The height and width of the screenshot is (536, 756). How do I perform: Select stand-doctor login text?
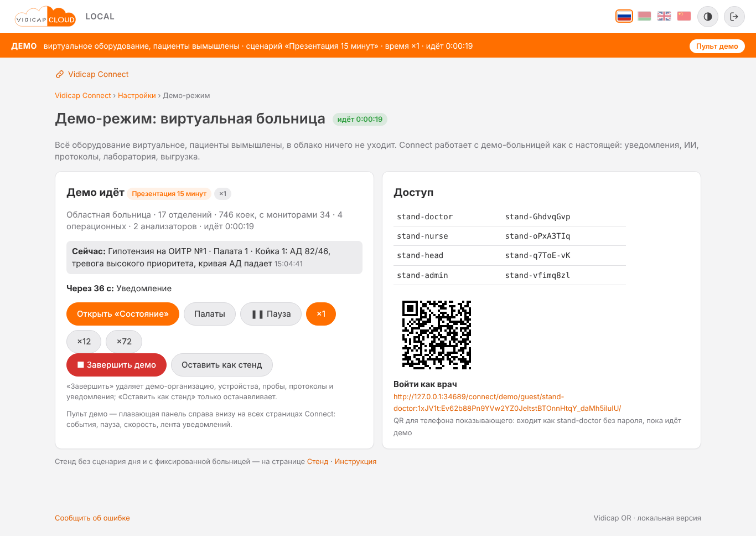point(424,217)
